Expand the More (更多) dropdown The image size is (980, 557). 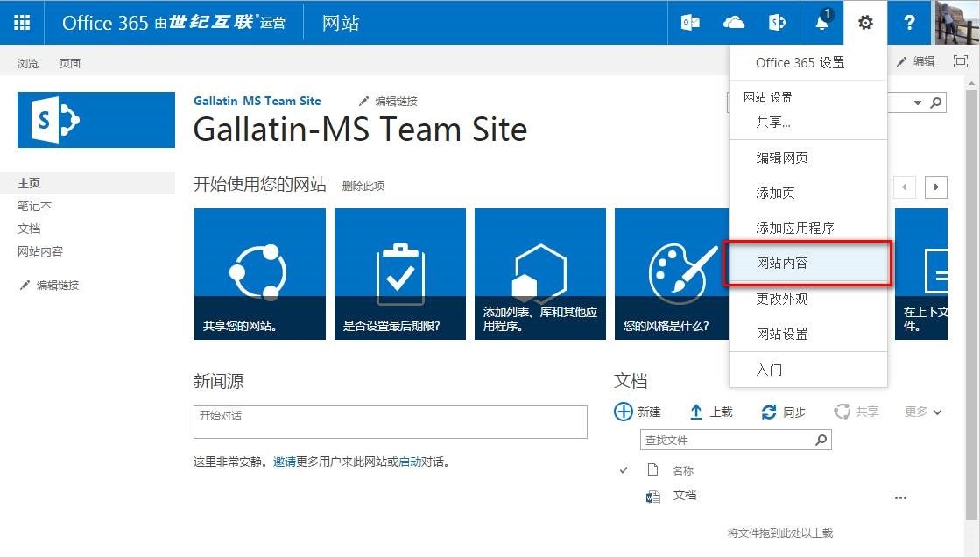click(x=923, y=412)
